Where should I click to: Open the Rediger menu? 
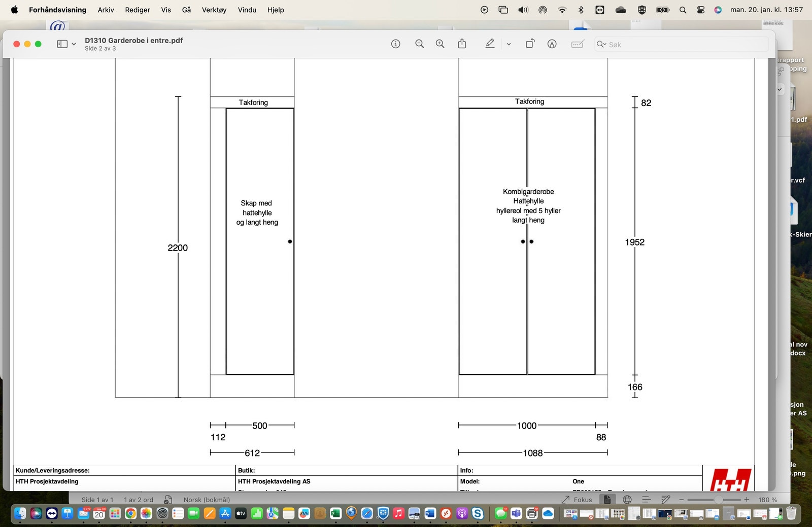pyautogui.click(x=137, y=10)
